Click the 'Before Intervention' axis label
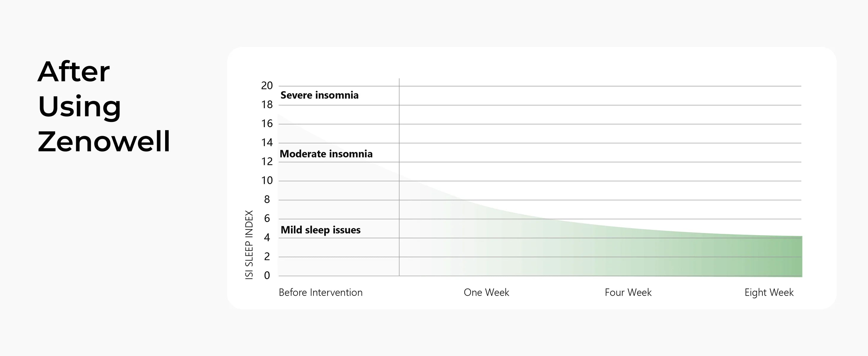Viewport: 868px width, 356px height. [x=320, y=292]
